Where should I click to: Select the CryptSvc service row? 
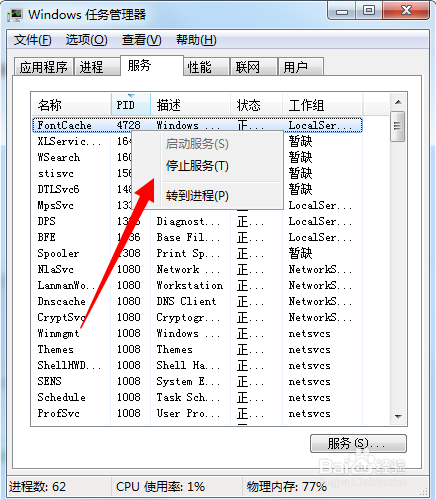[x=197, y=317]
